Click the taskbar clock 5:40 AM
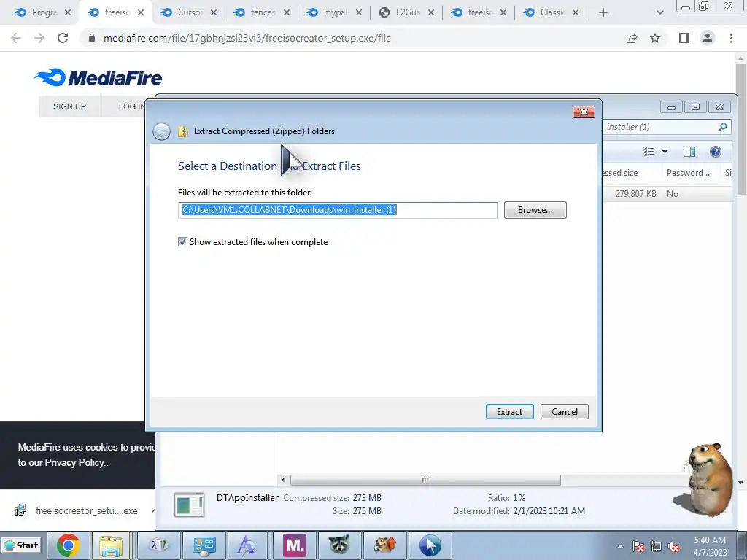747x560 pixels. tap(710, 540)
